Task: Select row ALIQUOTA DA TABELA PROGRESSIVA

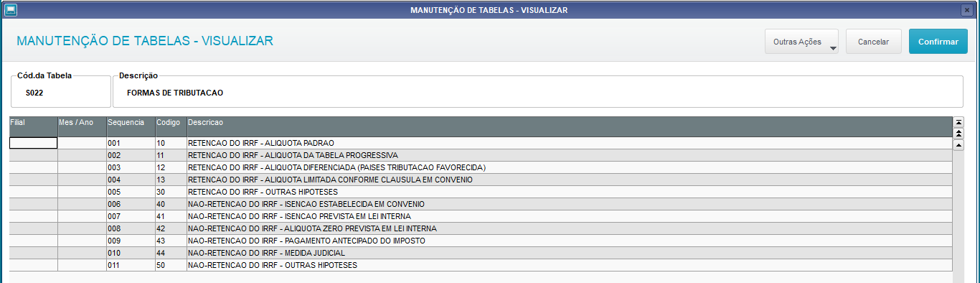Action: 481,155
